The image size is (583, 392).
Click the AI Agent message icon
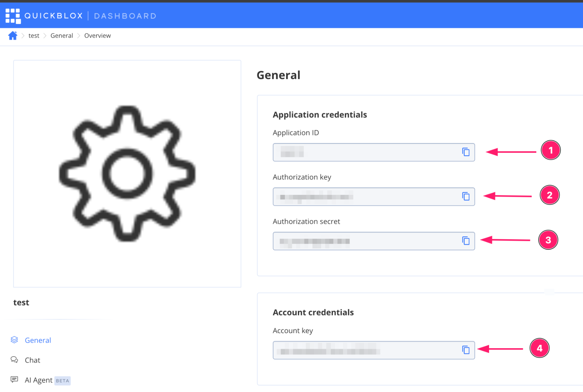coord(14,379)
